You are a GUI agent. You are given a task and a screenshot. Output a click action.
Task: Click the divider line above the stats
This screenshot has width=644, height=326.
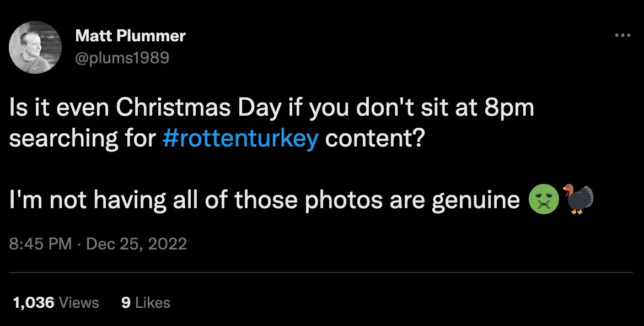click(322, 273)
